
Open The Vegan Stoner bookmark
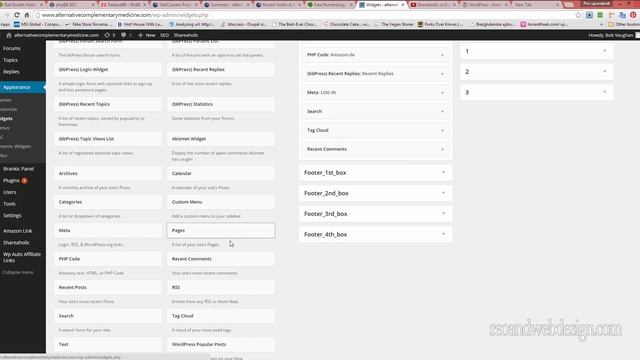394,24
